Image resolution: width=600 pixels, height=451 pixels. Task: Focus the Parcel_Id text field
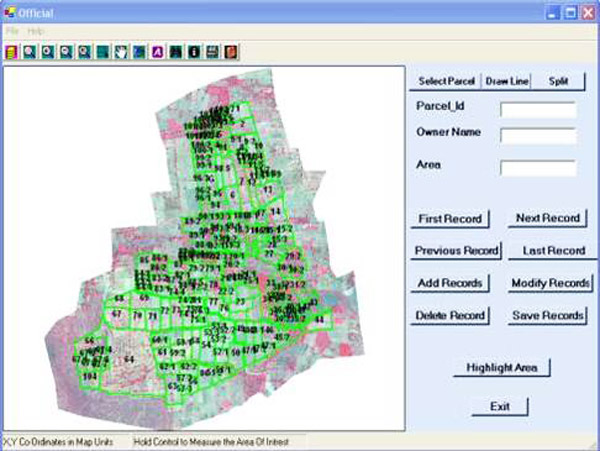[538, 109]
